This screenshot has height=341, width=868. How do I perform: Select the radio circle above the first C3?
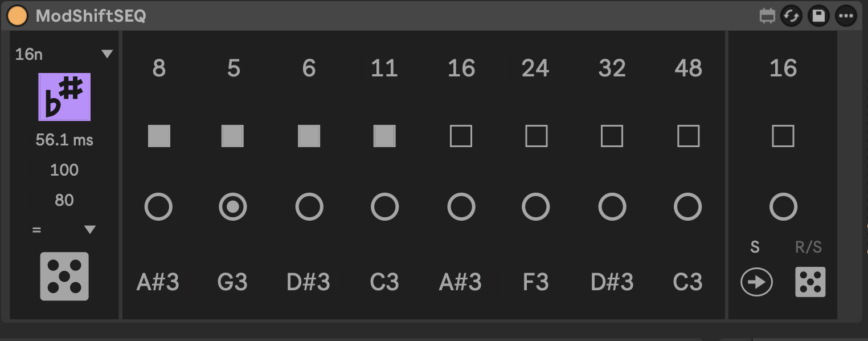point(384,206)
